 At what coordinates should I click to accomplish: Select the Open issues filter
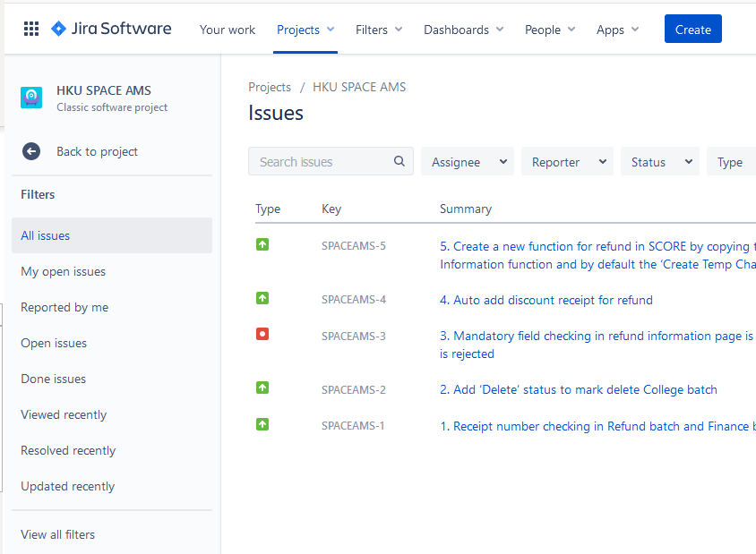(x=112, y=343)
